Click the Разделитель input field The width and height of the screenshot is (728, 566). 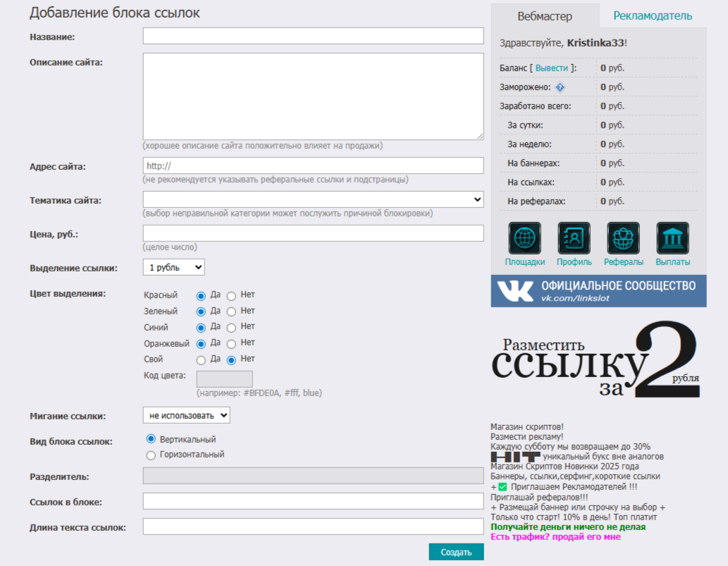click(313, 476)
